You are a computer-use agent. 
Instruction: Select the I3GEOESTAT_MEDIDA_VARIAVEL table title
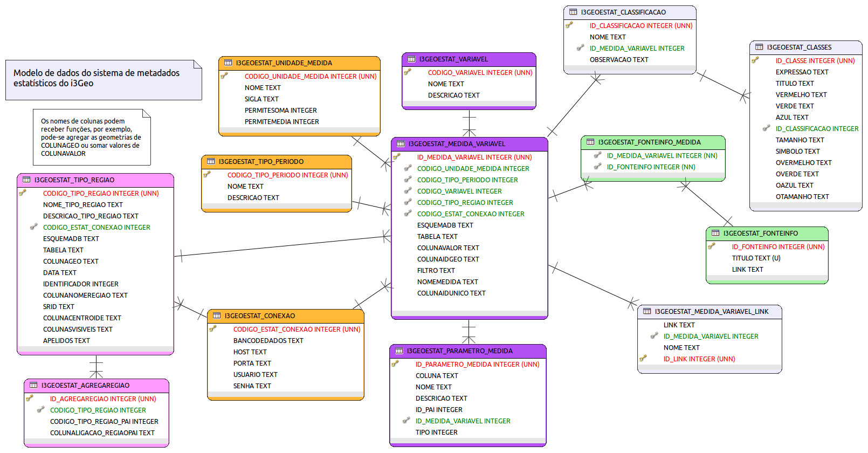coord(457,144)
